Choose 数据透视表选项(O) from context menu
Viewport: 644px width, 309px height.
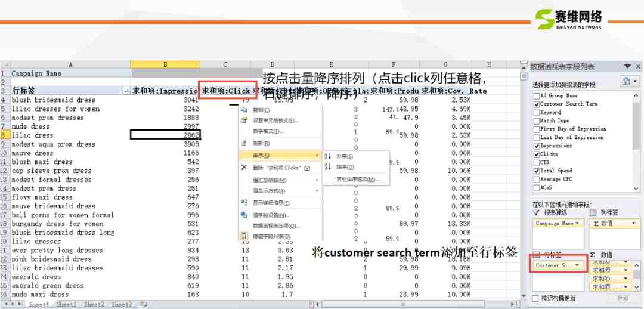pos(276,226)
